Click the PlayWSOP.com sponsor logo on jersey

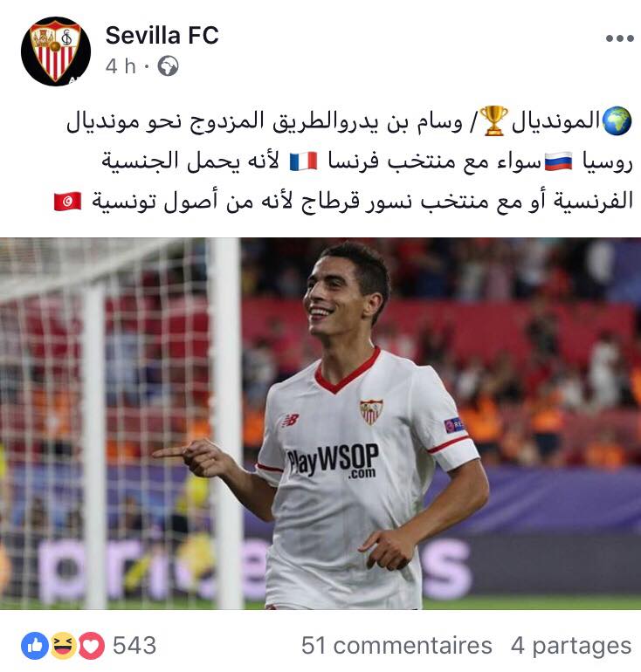click(333, 461)
